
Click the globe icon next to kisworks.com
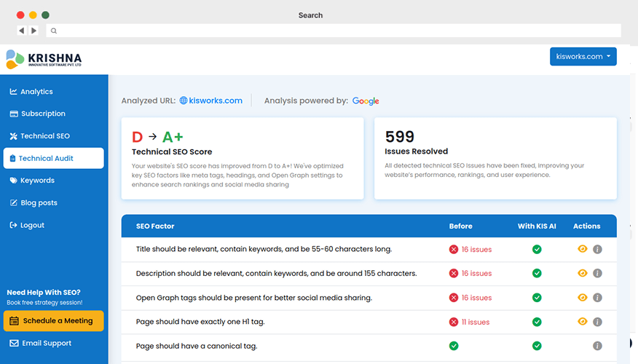(184, 100)
